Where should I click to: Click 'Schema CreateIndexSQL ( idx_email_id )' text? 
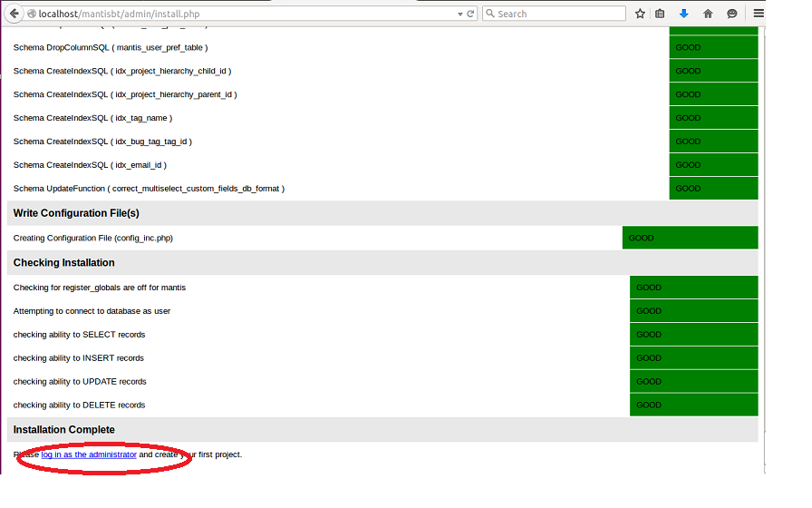90,165
